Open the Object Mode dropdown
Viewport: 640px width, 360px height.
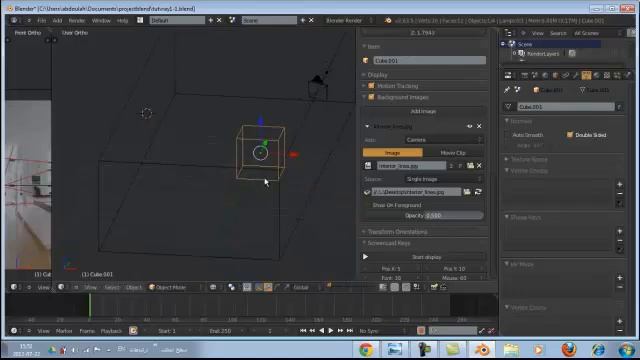[176, 287]
